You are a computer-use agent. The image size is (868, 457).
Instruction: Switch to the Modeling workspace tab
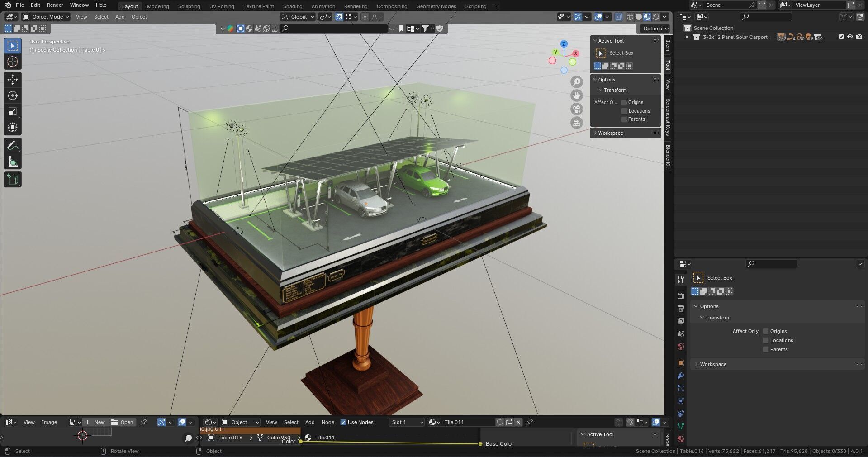[158, 6]
